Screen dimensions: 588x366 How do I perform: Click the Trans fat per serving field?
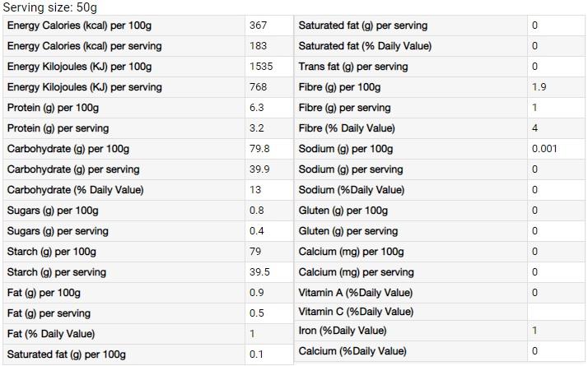click(557, 67)
